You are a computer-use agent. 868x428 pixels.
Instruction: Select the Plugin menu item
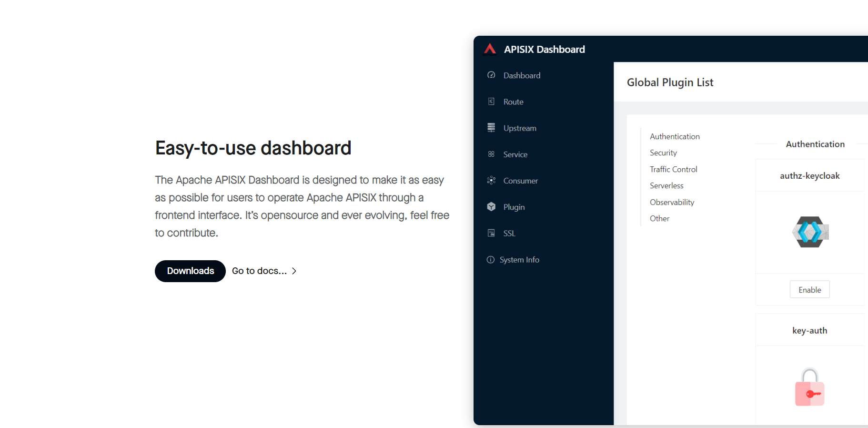[514, 207]
